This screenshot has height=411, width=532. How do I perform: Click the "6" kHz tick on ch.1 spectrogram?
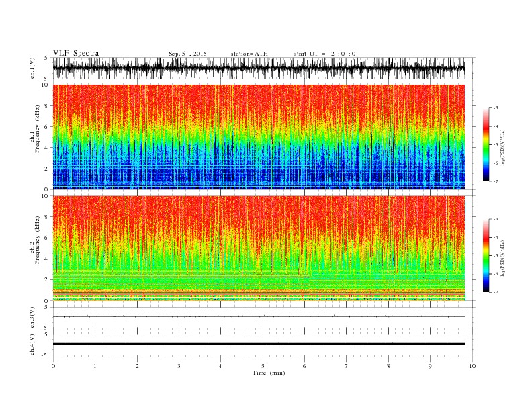[x=46, y=127]
